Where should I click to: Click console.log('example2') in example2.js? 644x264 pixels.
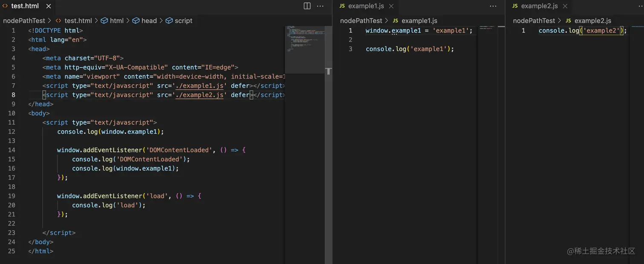583,31
